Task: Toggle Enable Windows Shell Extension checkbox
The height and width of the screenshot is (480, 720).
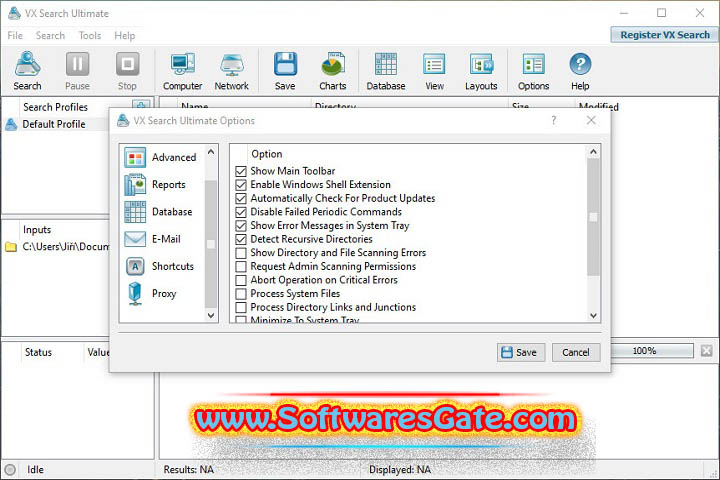Action: pos(241,185)
